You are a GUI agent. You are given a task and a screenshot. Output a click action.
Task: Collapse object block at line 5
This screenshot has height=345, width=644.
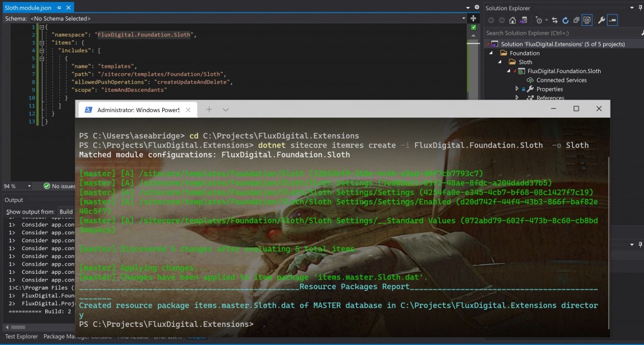42,59
